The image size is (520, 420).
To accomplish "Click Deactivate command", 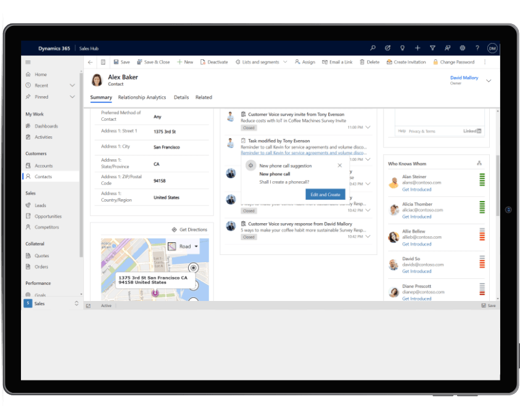I will [214, 62].
